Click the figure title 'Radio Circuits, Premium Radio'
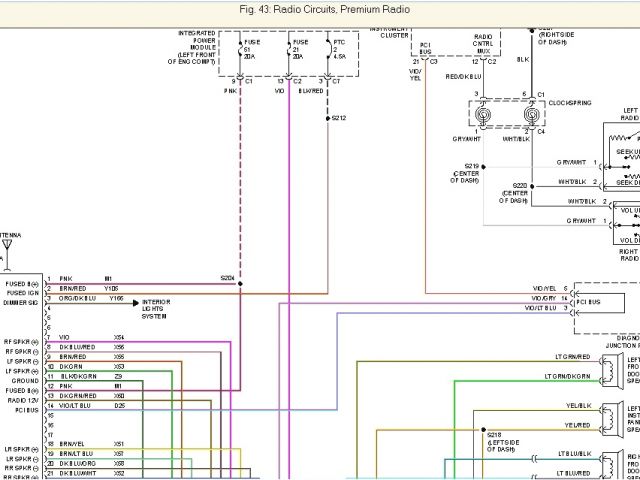Screen dimensions: 640x480 click(319, 9)
